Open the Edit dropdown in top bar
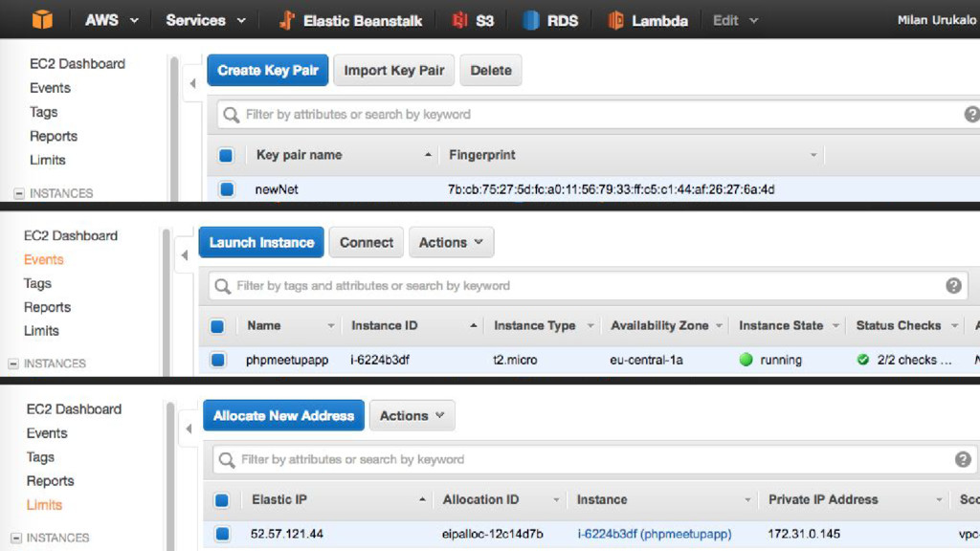The image size is (980, 551). [736, 21]
